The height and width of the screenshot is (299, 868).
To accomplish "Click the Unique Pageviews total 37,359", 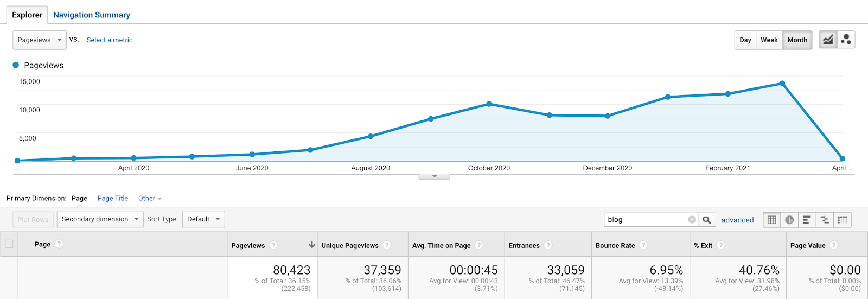I will (x=382, y=270).
